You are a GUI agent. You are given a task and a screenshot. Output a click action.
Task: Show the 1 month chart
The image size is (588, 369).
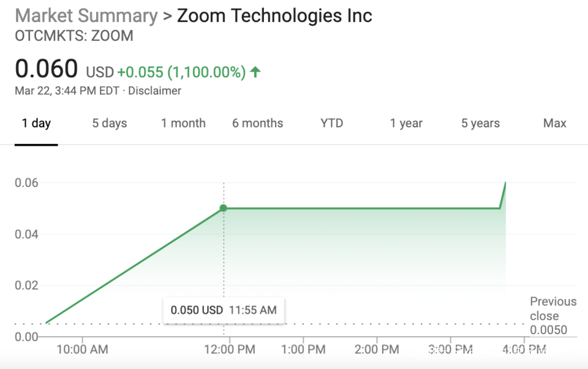(183, 124)
